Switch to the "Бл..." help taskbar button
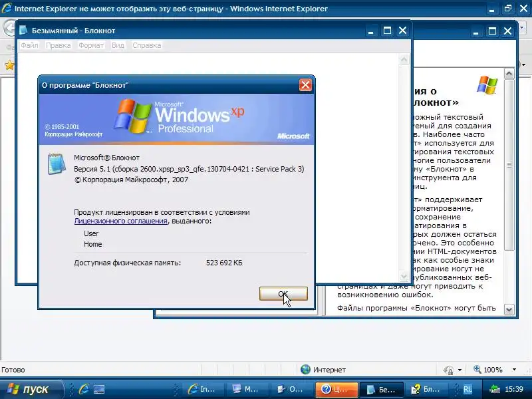 click(x=426, y=389)
